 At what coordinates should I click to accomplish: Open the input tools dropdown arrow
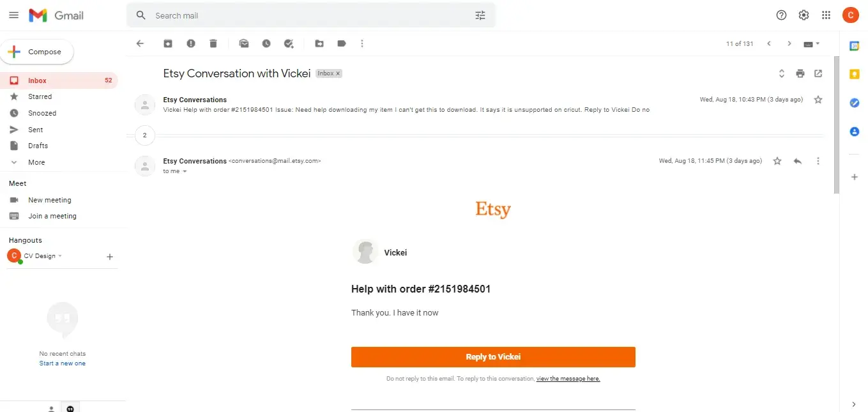tap(818, 43)
